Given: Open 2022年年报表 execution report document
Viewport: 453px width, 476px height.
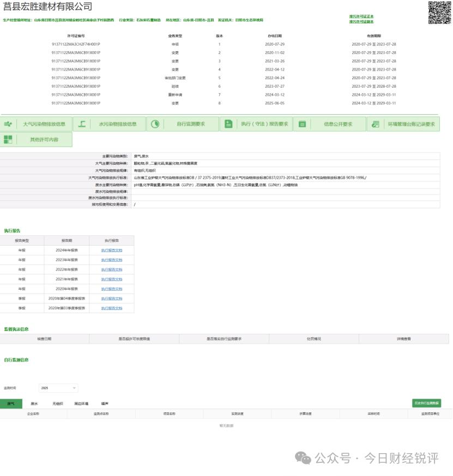Looking at the screenshot, I should [112, 270].
